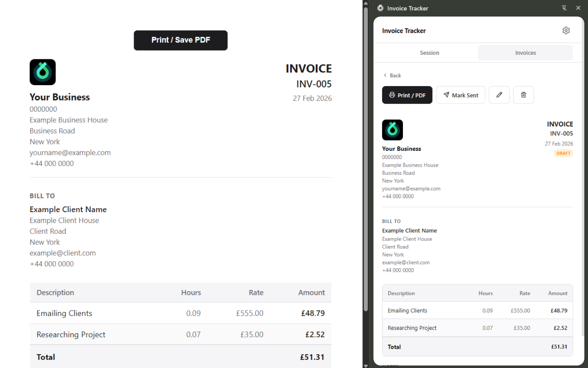Select the Invoices tab
Screen dimensions: 588x368
pyautogui.click(x=525, y=52)
